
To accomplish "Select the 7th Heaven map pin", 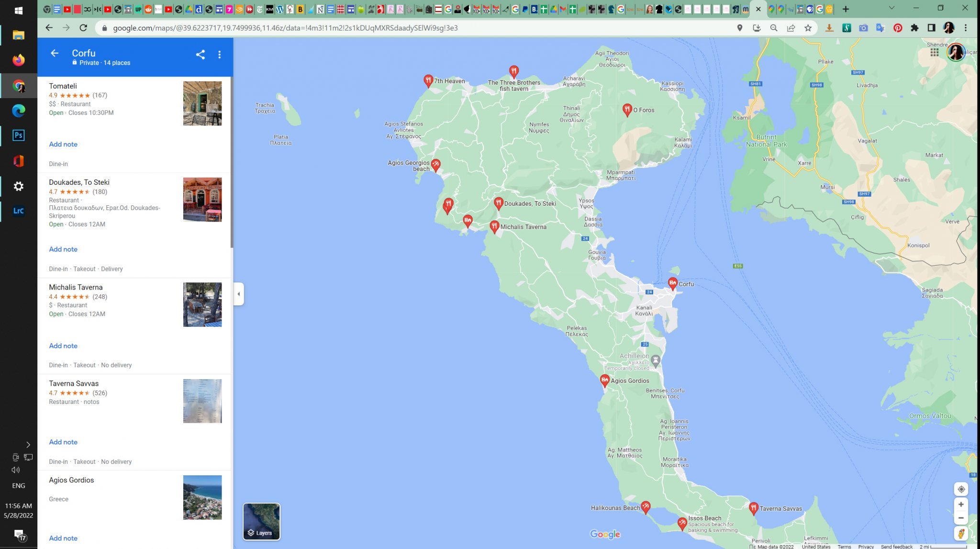I will pos(428,80).
